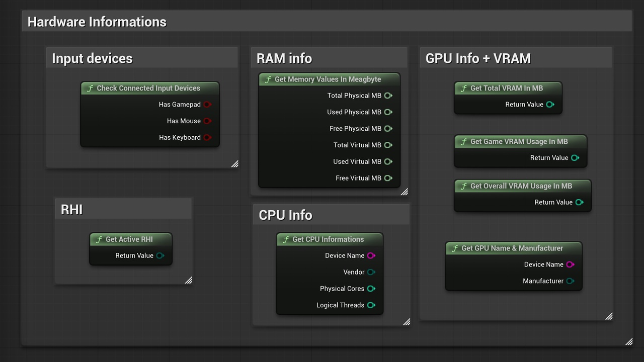Click the Free Physical MB output pin
The image size is (644, 362).
(388, 129)
